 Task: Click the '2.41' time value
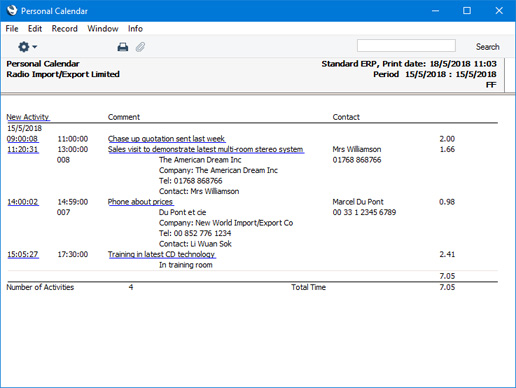click(447, 254)
